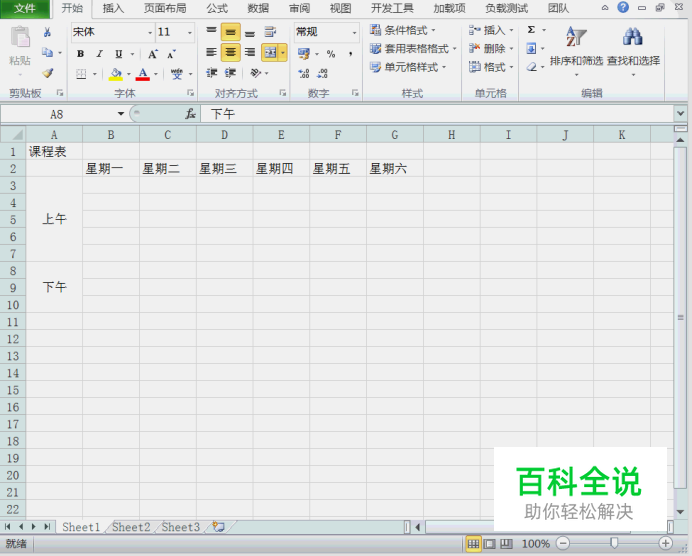
Task: Decrease indent icon
Action: pos(211,73)
